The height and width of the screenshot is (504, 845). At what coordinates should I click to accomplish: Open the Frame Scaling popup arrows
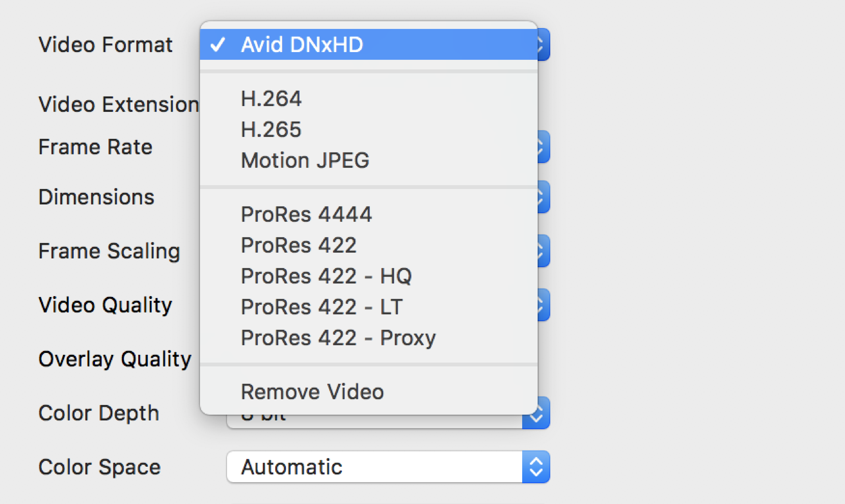point(543,251)
